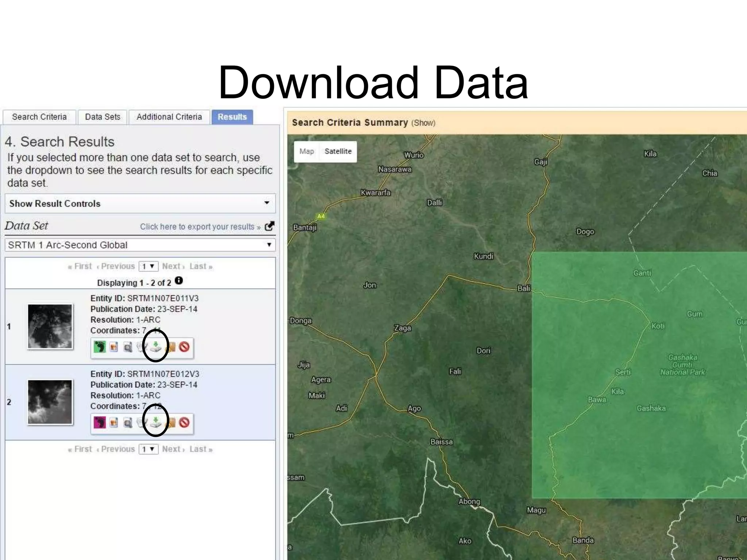This screenshot has height=560, width=747.
Task: Click top Last pagination link
Action: 201,266
